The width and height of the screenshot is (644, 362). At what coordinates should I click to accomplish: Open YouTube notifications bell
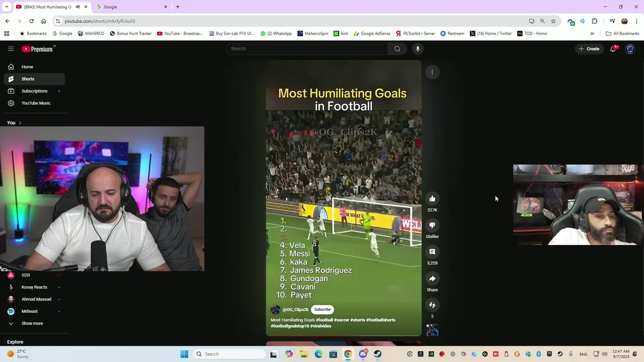[x=613, y=49]
